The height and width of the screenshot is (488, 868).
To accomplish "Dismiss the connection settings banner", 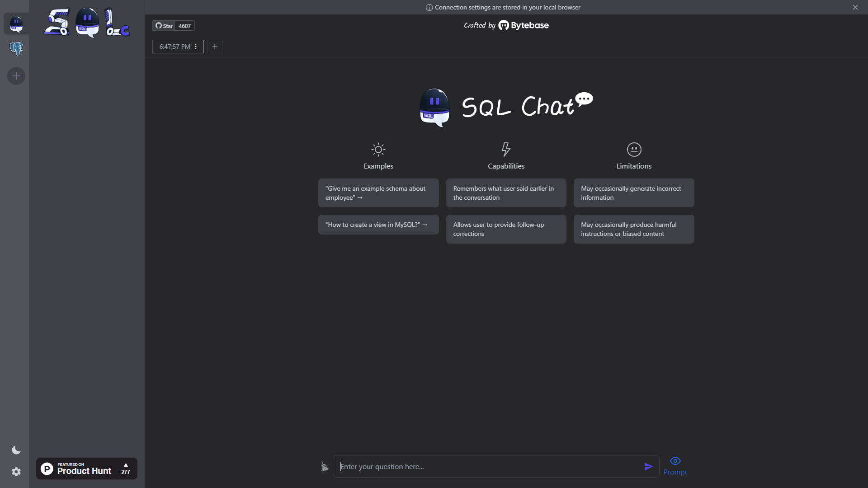I will (855, 7).
